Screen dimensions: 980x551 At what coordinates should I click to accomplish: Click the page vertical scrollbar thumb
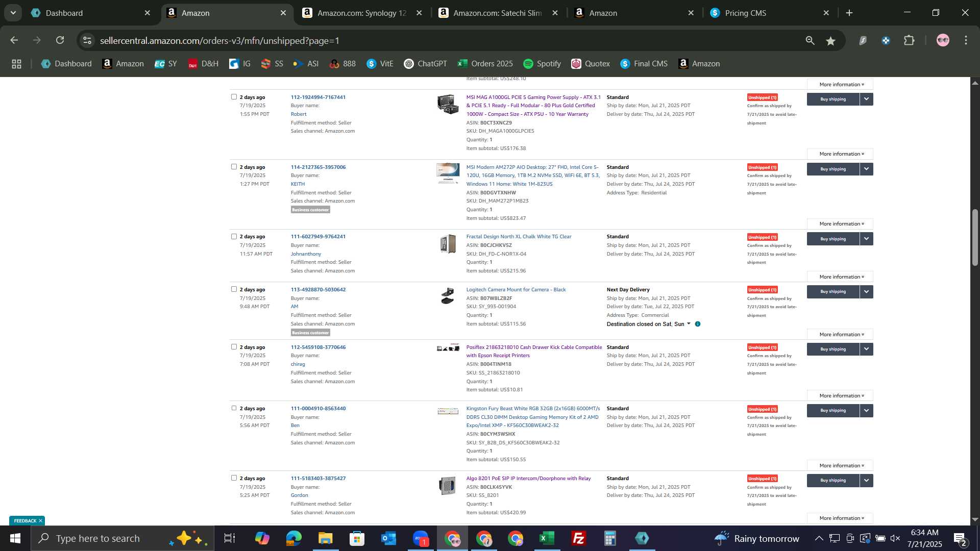tap(975, 237)
